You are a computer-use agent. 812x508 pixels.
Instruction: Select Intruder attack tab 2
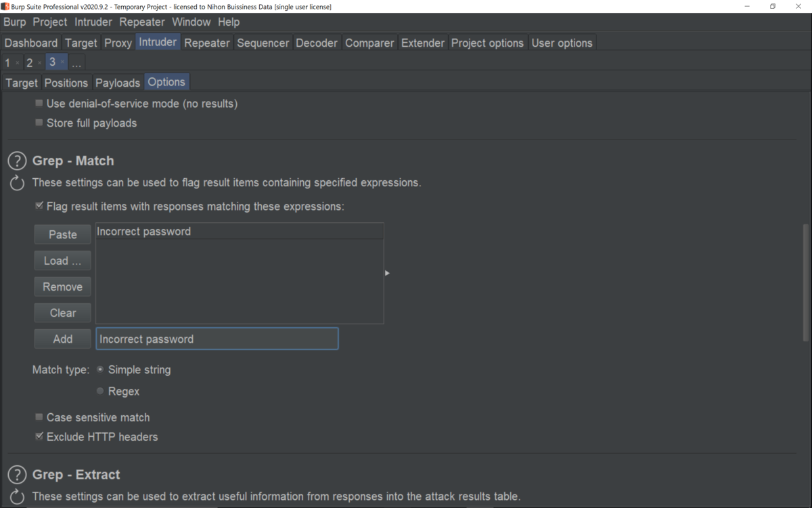[30, 63]
